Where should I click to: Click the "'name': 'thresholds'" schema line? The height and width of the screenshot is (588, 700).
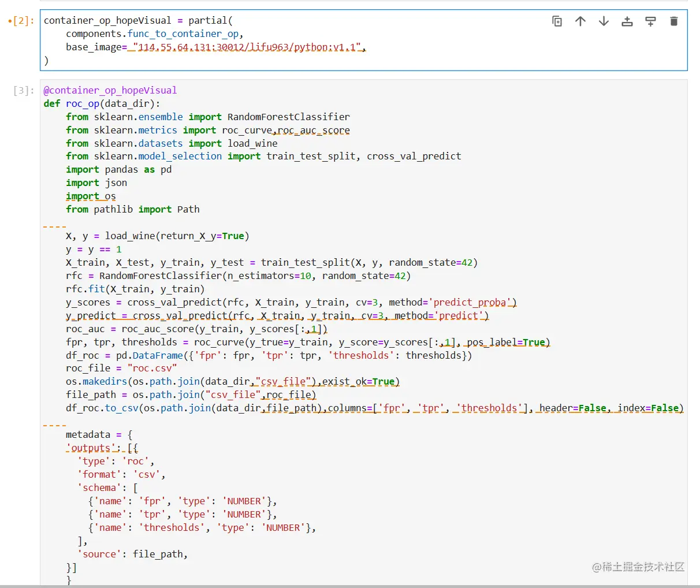click(x=202, y=527)
